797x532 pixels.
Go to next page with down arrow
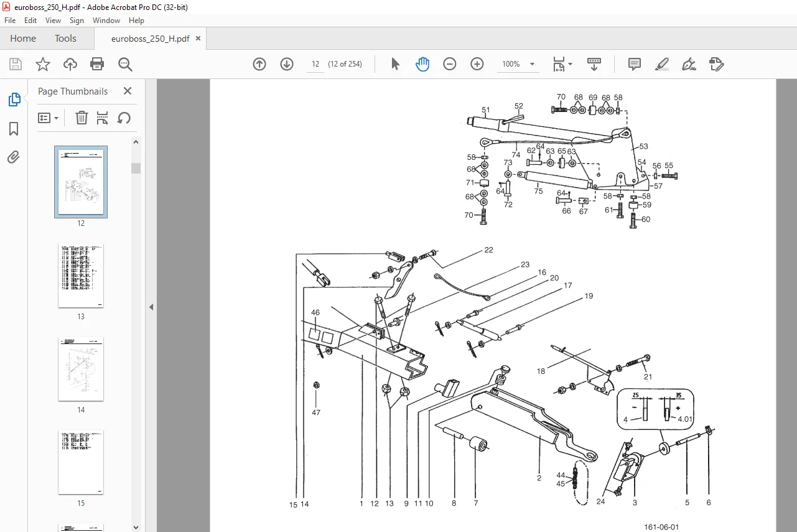click(x=287, y=64)
